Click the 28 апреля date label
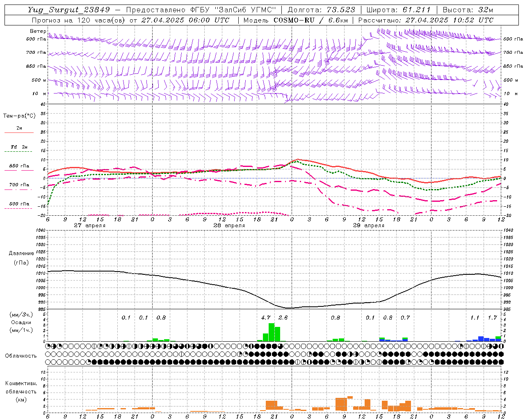Screen dimensions: 525x420 click(229, 226)
